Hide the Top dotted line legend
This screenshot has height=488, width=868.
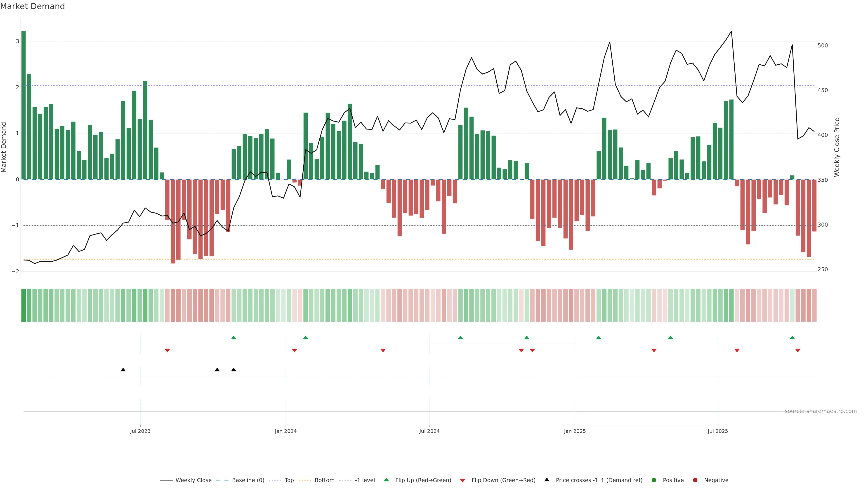tap(289, 480)
